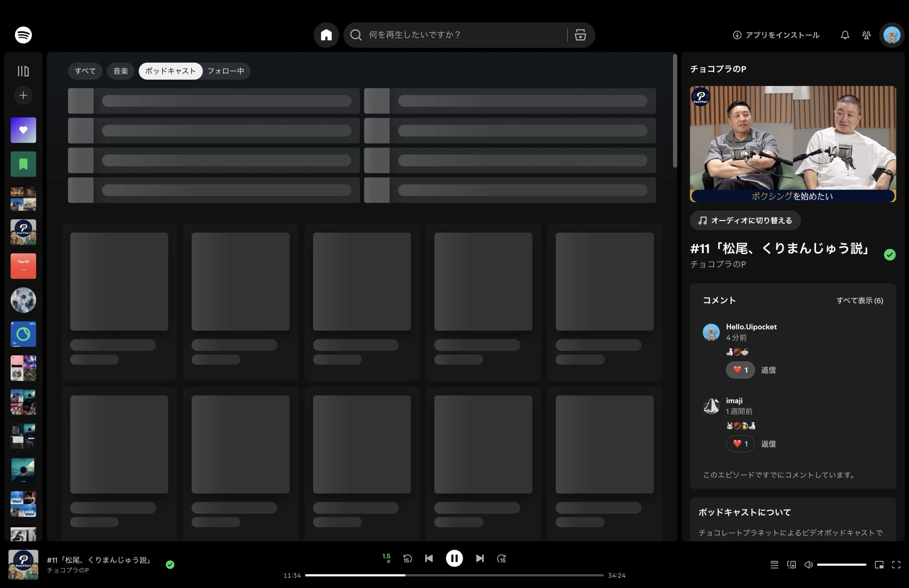Image resolution: width=909 pixels, height=588 pixels.
Task: Seek on the playback progress bar
Action: point(454,576)
